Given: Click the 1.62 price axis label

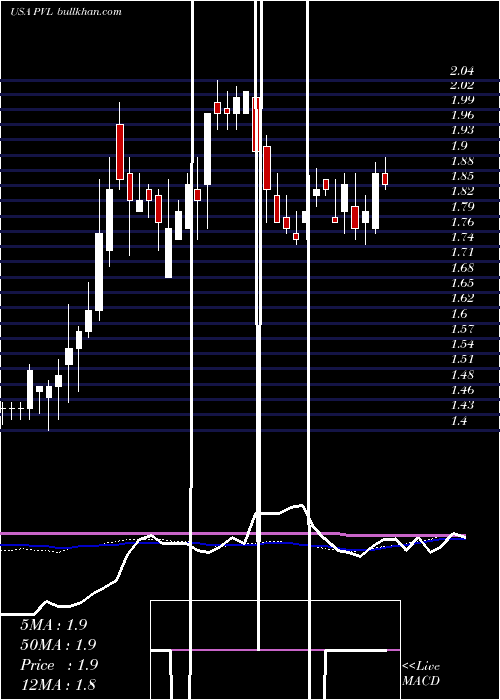Looking at the screenshot, I should pos(462,298).
